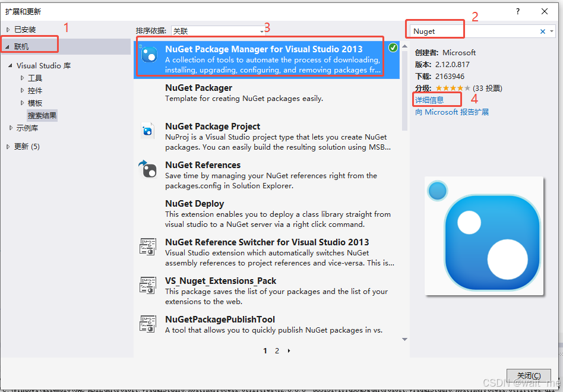The height and width of the screenshot is (392, 563).
Task: Click the 关闭 close button
Action: [528, 375]
